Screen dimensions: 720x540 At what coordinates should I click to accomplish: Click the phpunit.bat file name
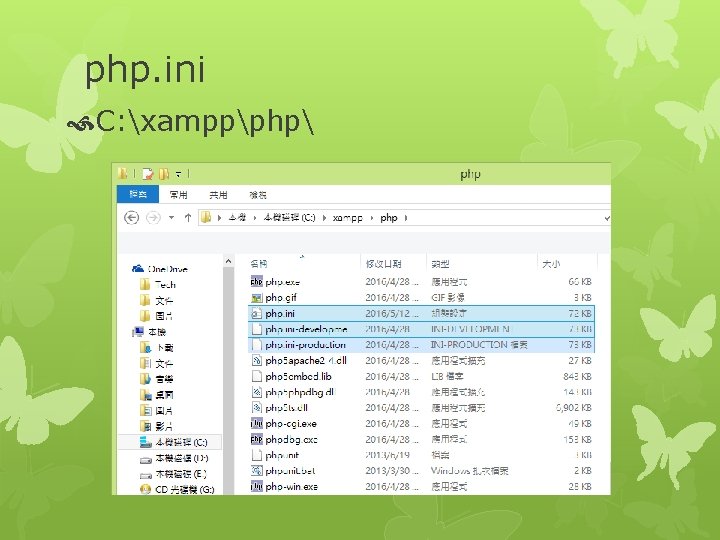pos(290,470)
